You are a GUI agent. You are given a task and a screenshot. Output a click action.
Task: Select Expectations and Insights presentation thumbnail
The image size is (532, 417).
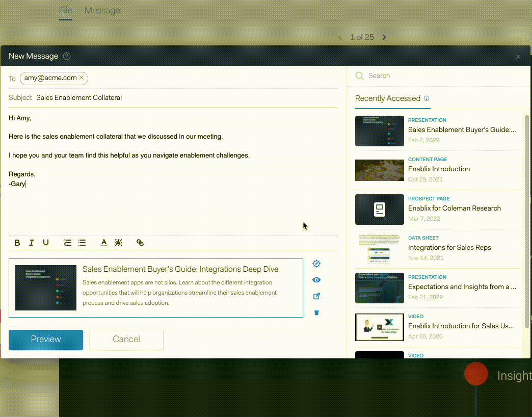[379, 288]
